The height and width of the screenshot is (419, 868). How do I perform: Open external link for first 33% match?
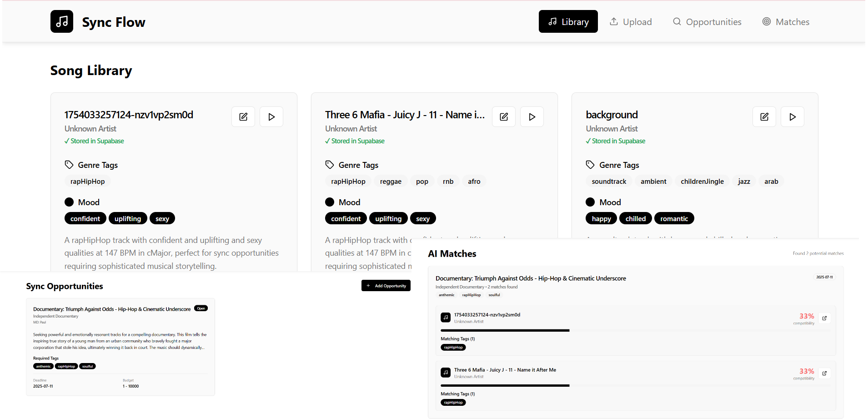tap(824, 318)
